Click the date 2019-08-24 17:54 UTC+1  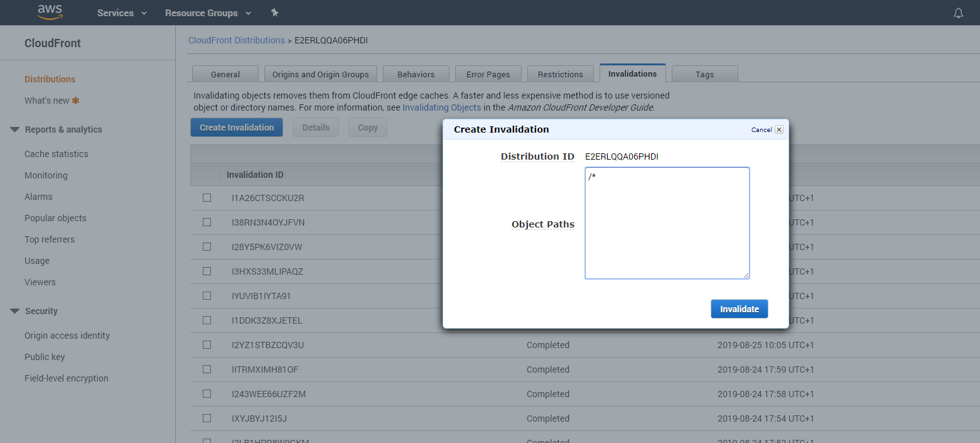766,418
